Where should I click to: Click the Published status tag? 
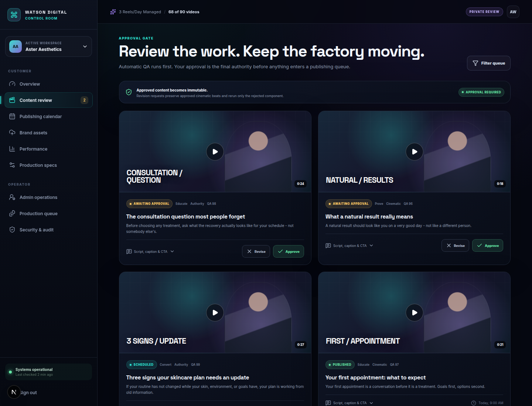pos(340,365)
